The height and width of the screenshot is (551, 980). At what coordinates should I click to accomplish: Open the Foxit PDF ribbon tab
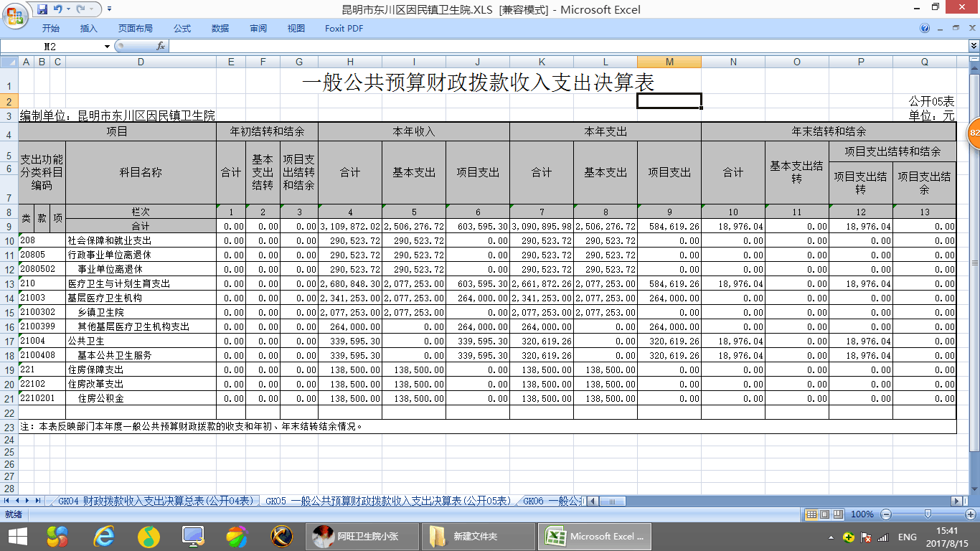click(344, 29)
